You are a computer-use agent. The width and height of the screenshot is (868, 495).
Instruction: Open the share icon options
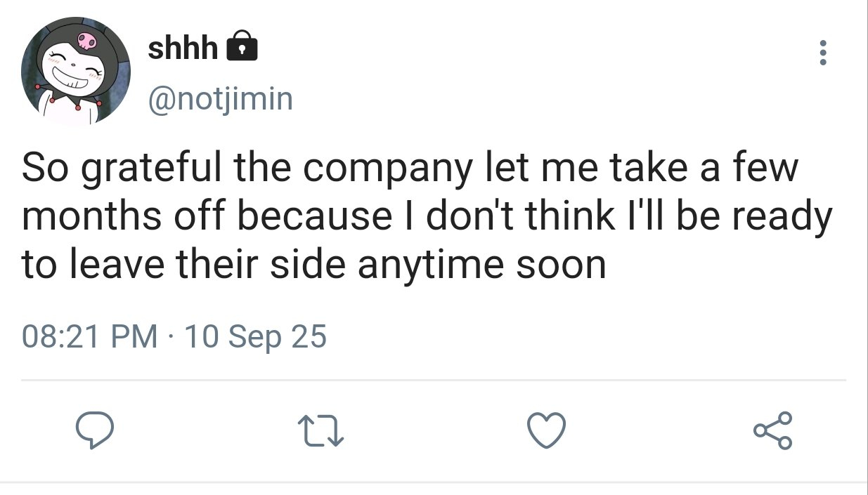pyautogui.click(x=772, y=430)
